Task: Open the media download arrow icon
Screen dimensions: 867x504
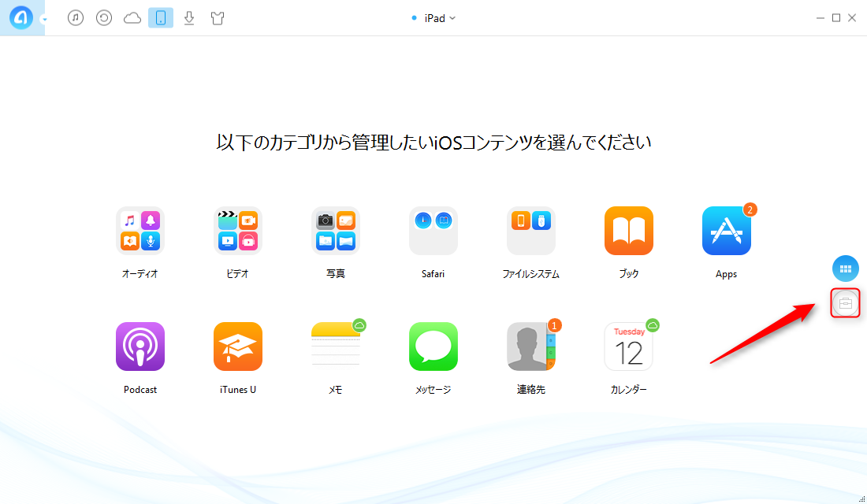Action: [189, 18]
